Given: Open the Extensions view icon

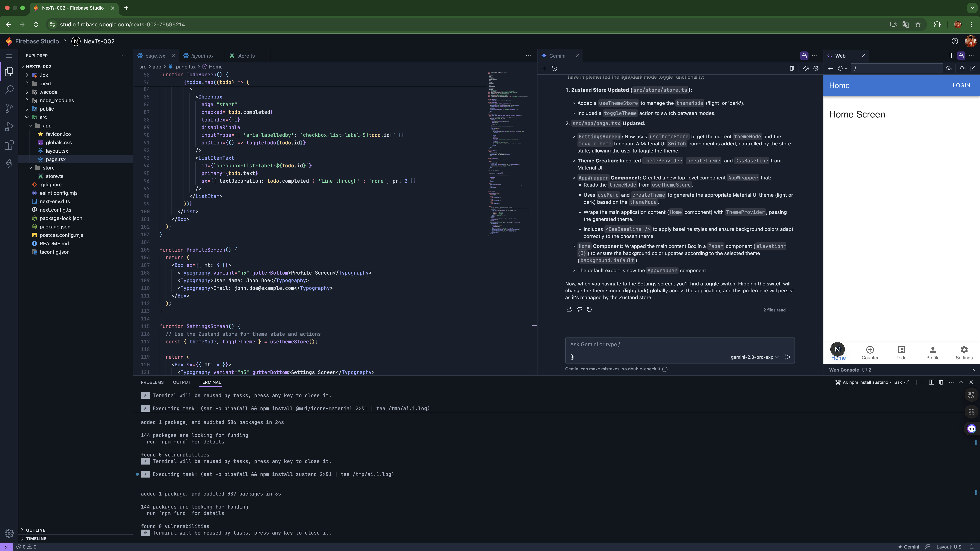Looking at the screenshot, I should (x=9, y=145).
